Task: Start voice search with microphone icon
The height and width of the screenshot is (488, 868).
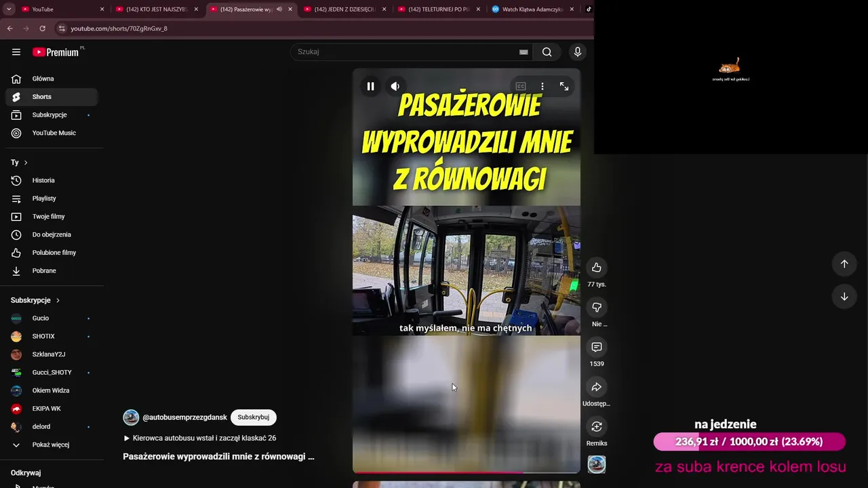Action: click(x=578, y=52)
